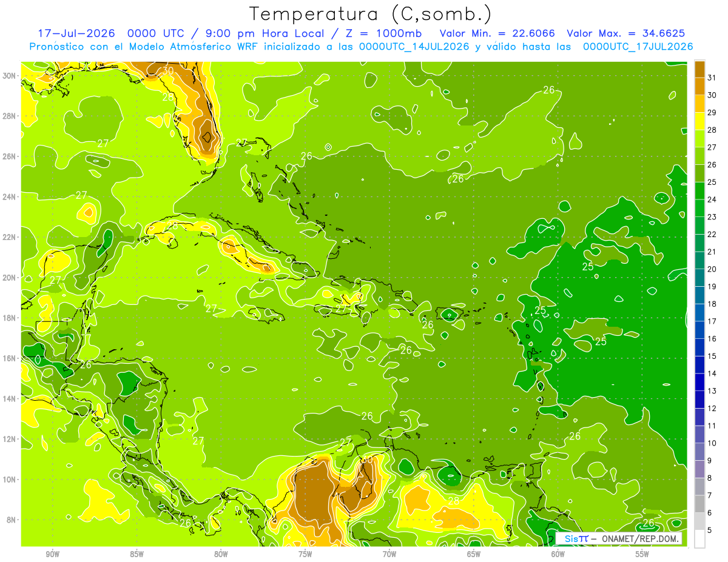
Task: Click the legend value '22'
Action: pos(712,235)
